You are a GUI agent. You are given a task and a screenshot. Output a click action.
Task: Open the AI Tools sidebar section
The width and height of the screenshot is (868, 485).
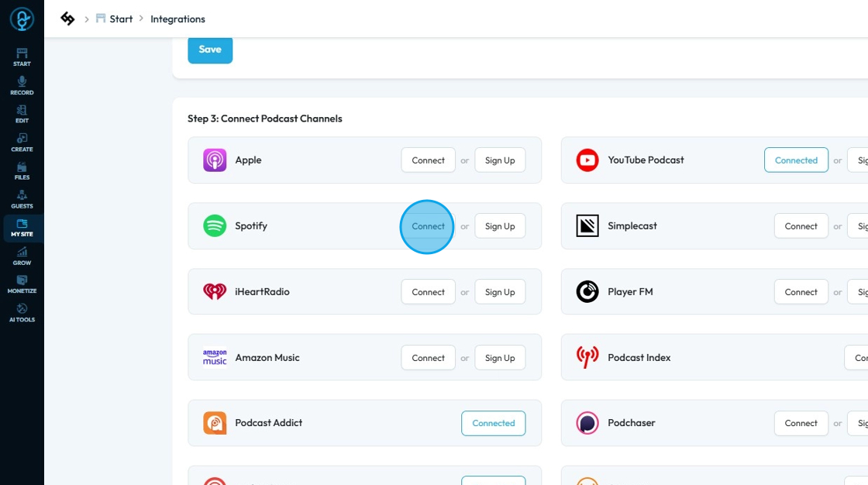pyautogui.click(x=22, y=313)
